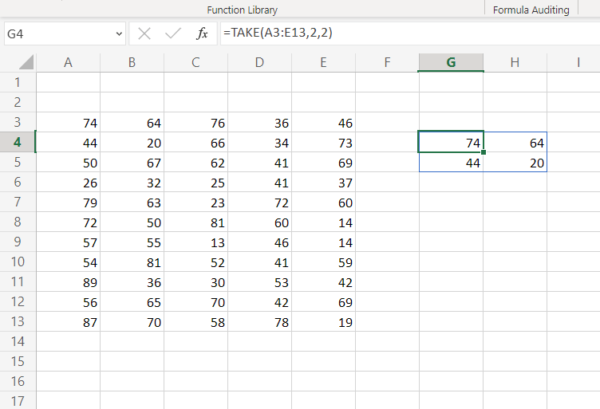Select row 13 header
This screenshot has height=409, width=600.
tap(18, 321)
